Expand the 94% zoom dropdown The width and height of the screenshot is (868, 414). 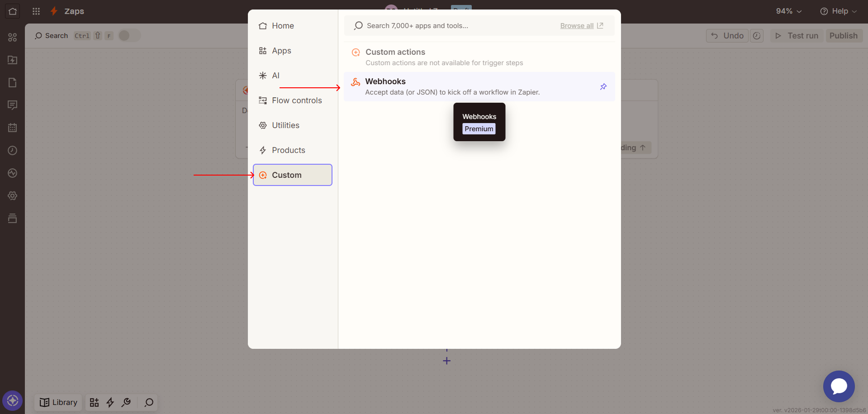(x=789, y=11)
